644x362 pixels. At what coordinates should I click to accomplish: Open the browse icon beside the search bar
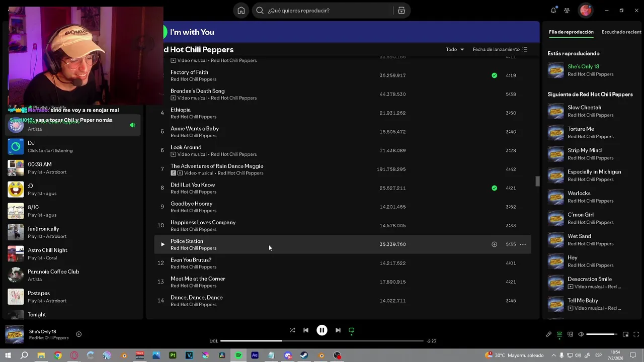point(401,11)
